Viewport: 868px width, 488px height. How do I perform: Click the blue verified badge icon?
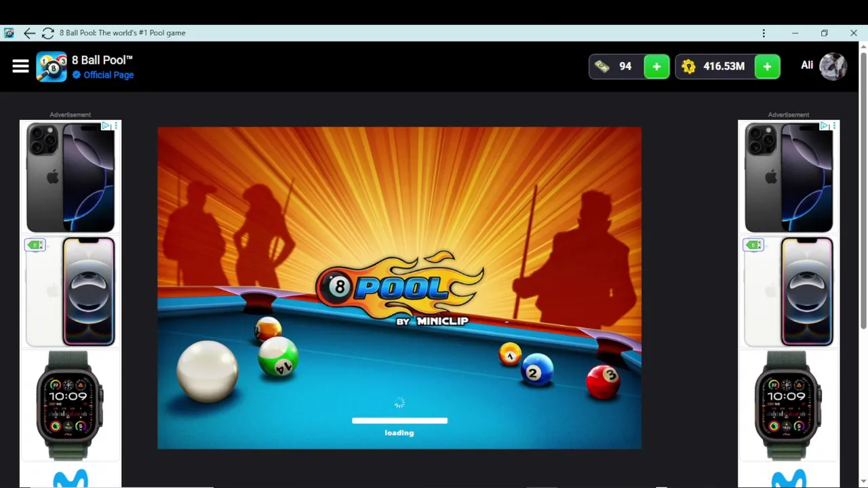point(77,75)
